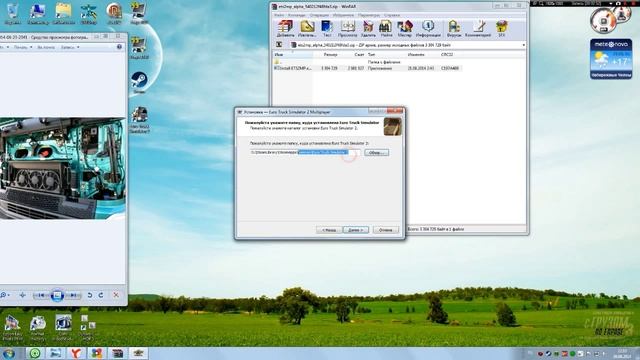
Task: Click Yandex browser taskbar icon
Action: pos(76,353)
